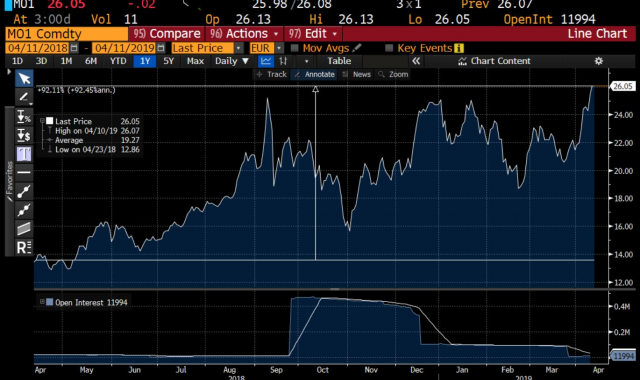Click the 11994 open interest axis marker
640x380 pixels.
click(x=623, y=356)
